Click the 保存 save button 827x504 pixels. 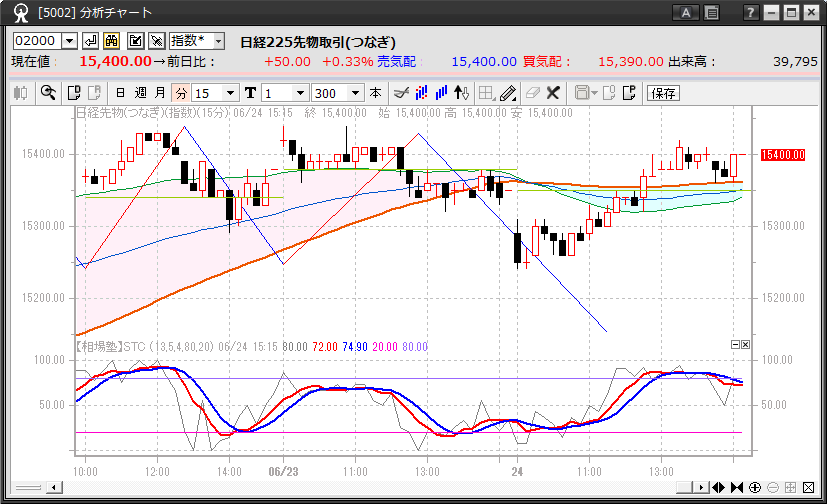click(x=663, y=93)
